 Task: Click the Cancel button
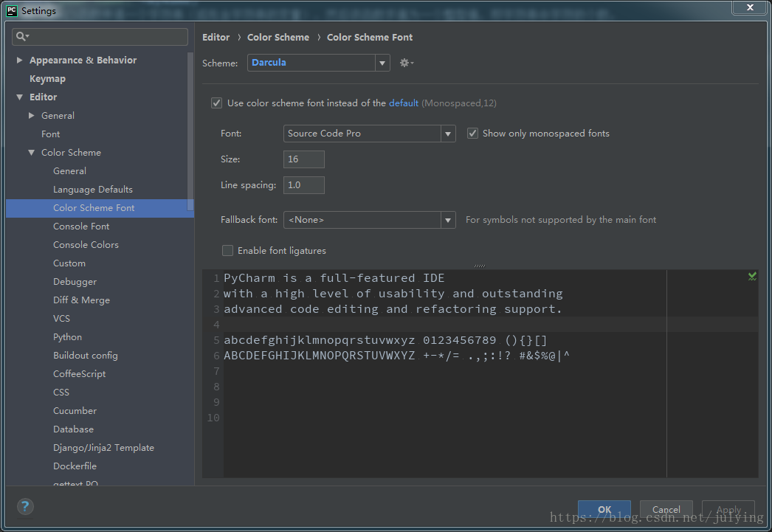coord(666,509)
